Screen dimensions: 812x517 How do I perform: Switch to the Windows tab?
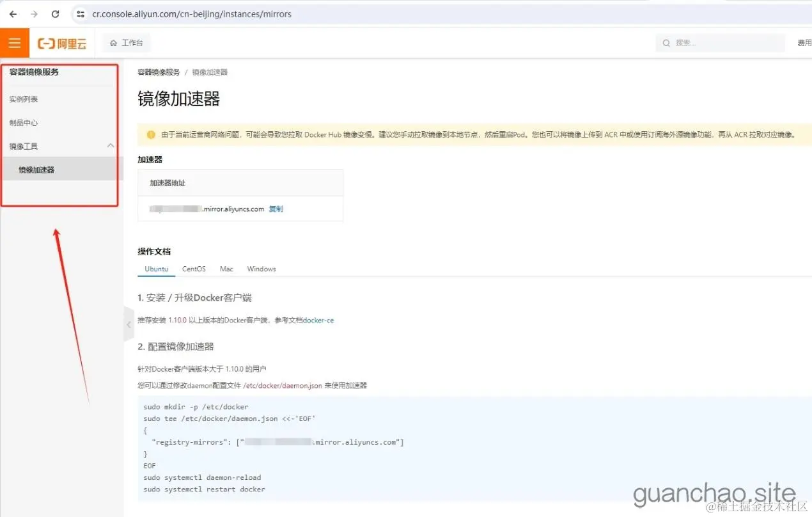point(262,269)
